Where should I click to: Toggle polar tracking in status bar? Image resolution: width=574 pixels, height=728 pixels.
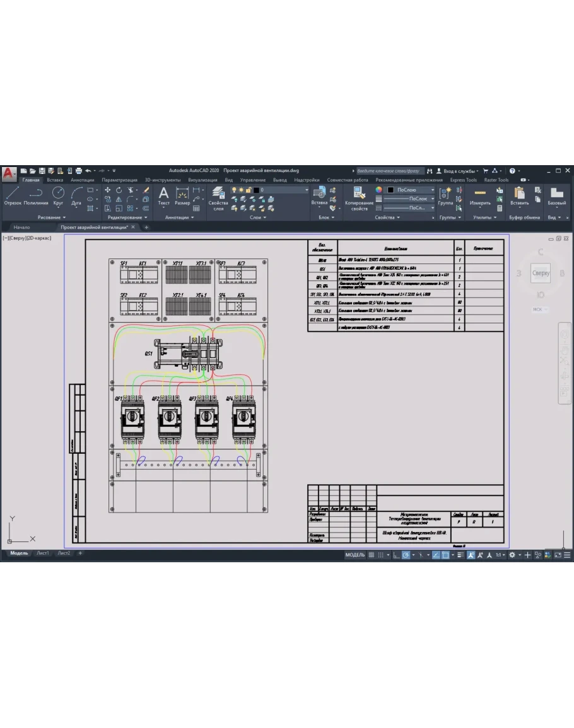point(406,555)
